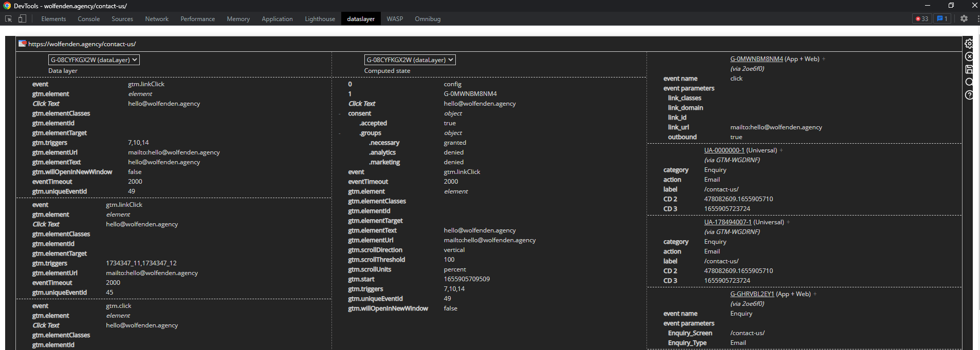Image resolution: width=980 pixels, height=350 pixels.
Task: Click triggers value 1734347_11,1734347_12
Action: (x=141, y=263)
